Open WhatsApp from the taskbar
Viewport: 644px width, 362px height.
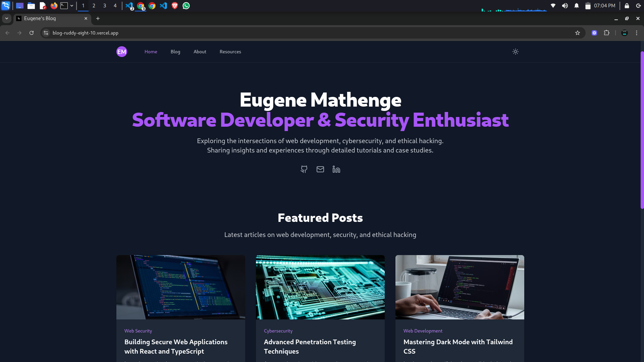click(186, 5)
